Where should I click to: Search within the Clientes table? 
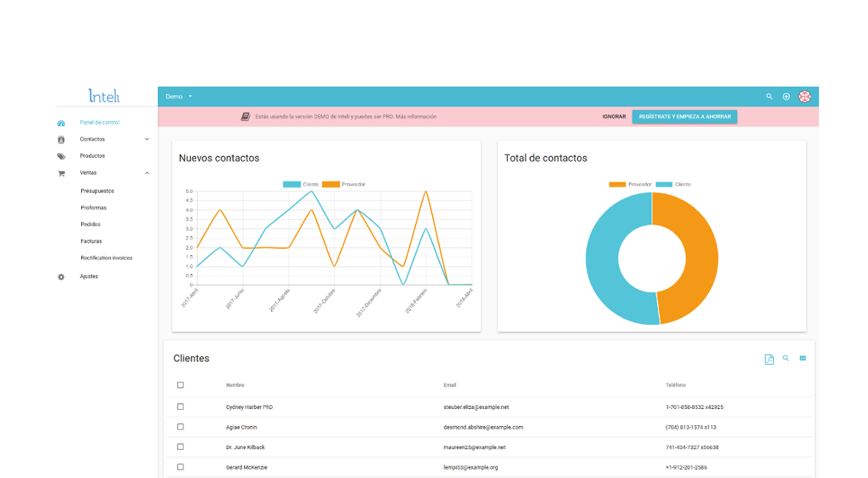click(x=785, y=358)
